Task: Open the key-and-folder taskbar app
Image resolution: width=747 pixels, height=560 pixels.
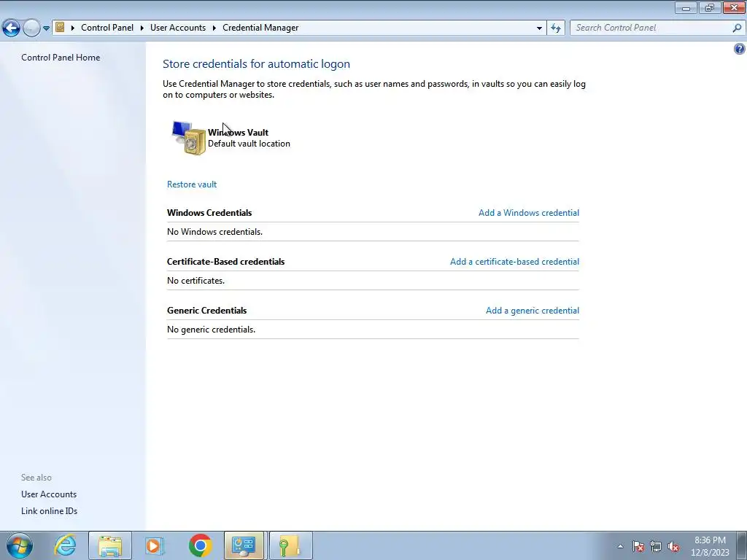Action: (x=290, y=545)
